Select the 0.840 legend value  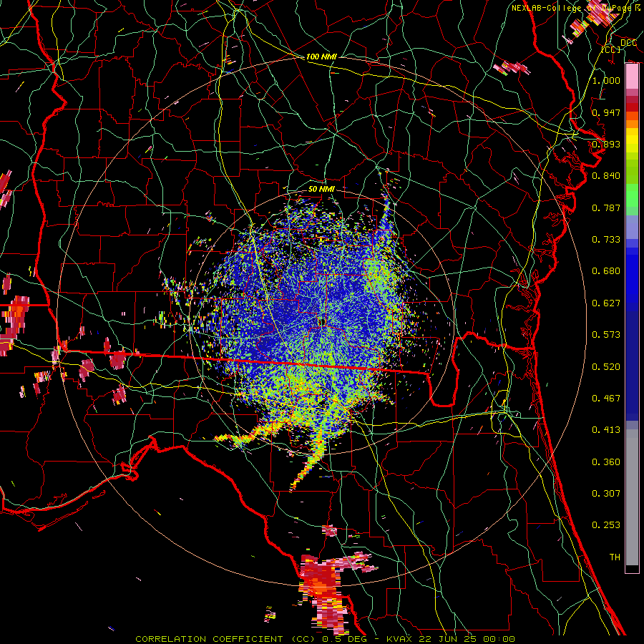(606, 176)
